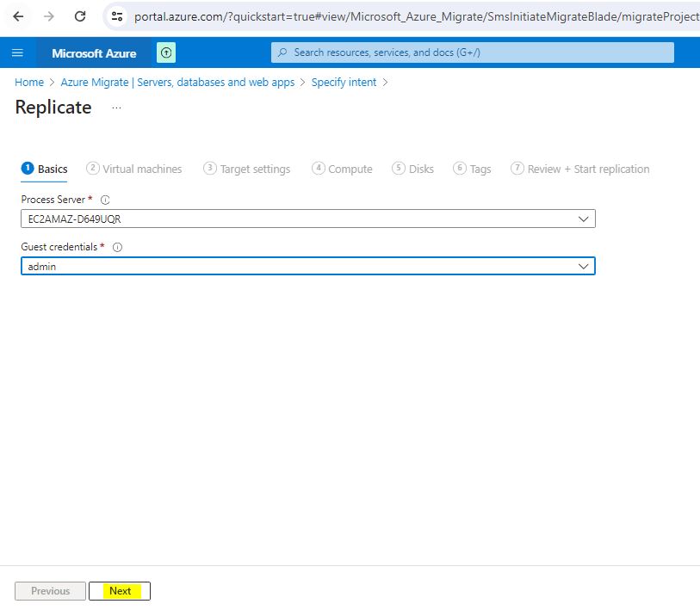Click the site information icon in address bar

click(118, 16)
